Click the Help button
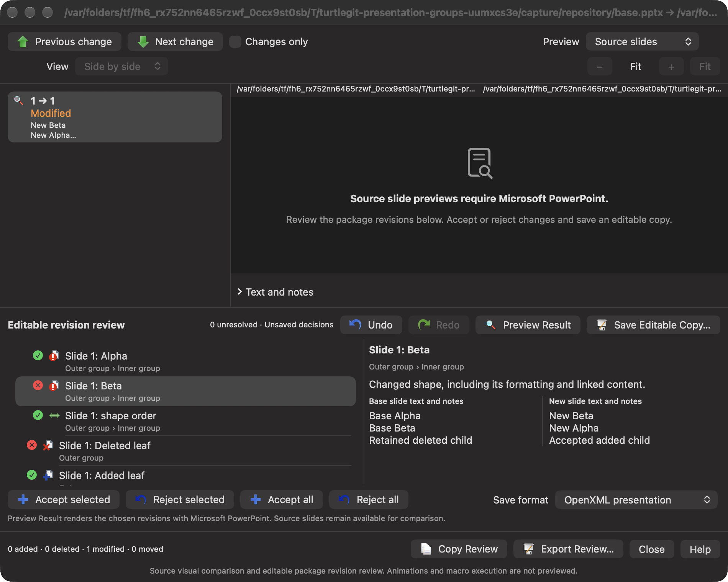Viewport: 728px width, 582px height. pyautogui.click(x=700, y=549)
